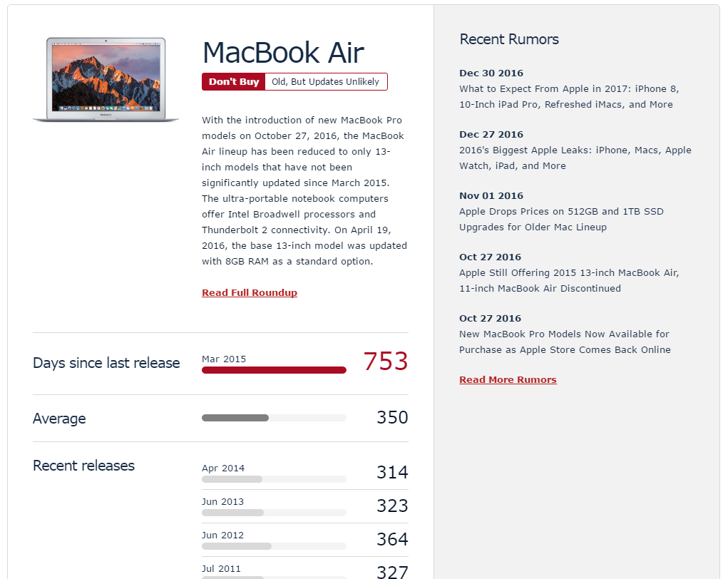Click the Jun 2012 date label
728x579 pixels.
click(222, 536)
